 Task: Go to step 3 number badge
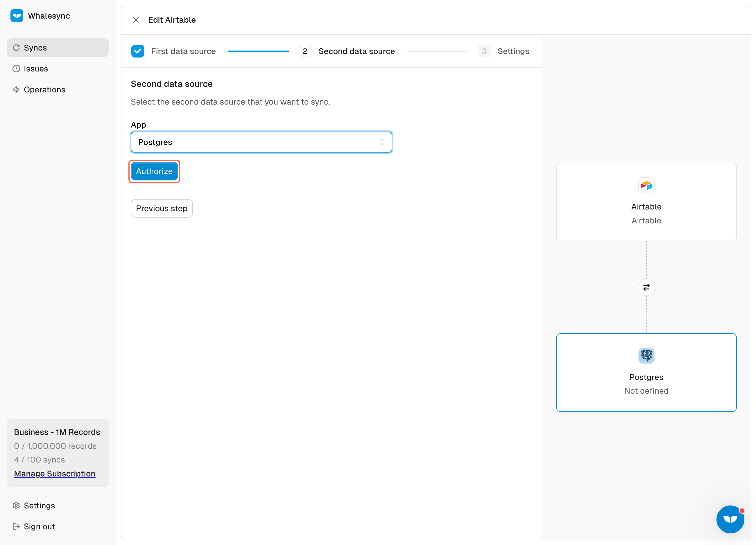click(x=484, y=51)
